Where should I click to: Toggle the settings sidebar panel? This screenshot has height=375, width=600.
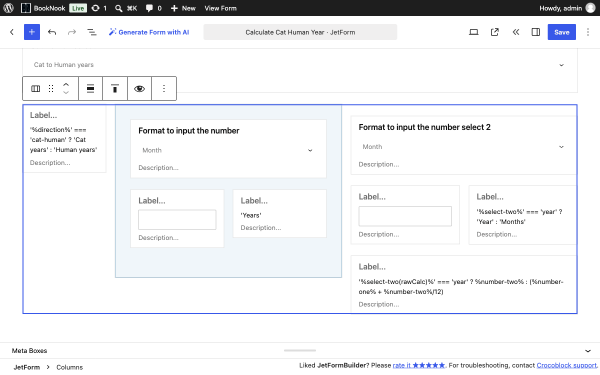coord(536,32)
